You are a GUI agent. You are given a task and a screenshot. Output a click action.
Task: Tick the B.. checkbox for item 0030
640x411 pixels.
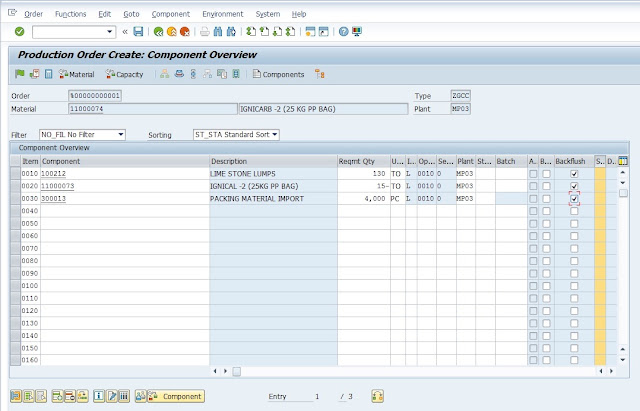click(546, 199)
